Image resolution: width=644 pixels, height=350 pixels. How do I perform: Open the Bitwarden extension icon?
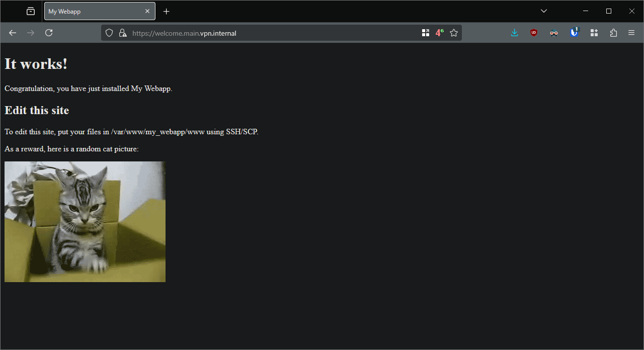tap(574, 33)
